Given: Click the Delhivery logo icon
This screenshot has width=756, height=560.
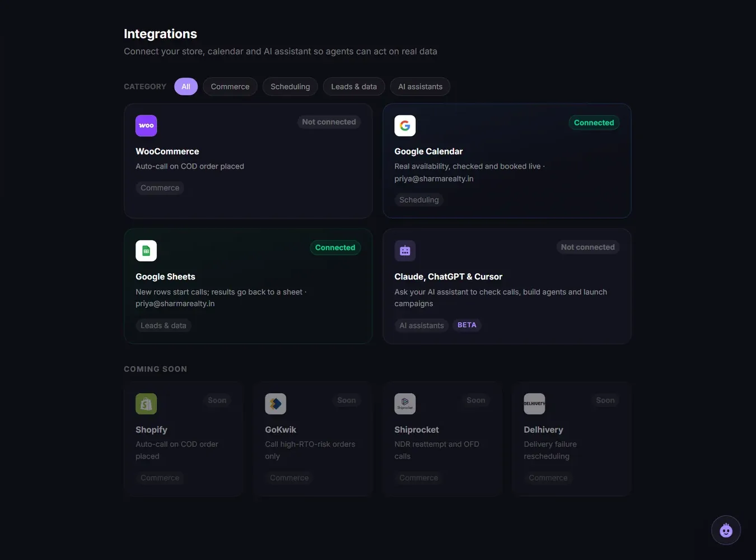Looking at the screenshot, I should pos(534,404).
